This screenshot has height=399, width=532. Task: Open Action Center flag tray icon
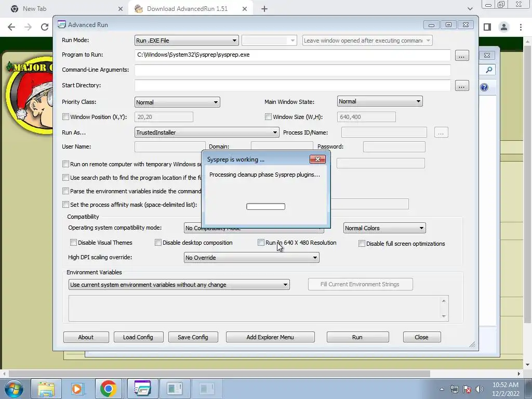tap(467, 389)
